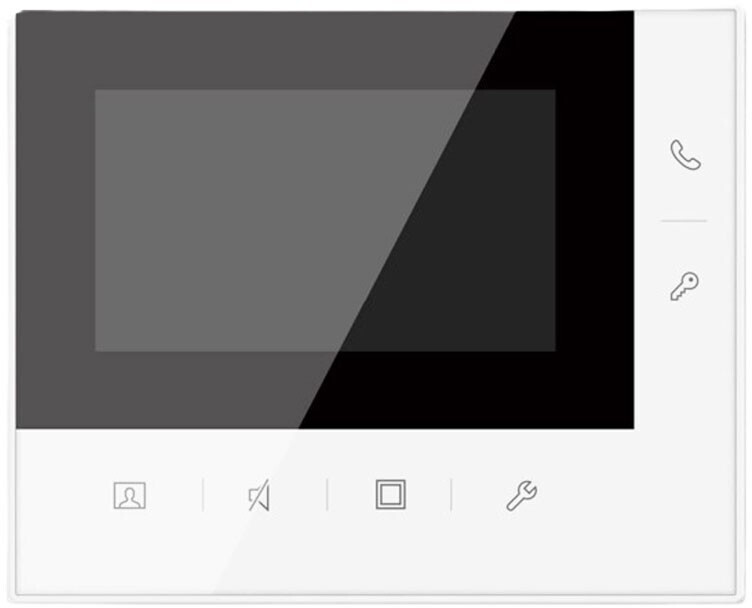Select the person portrait monitor icon

[129, 495]
